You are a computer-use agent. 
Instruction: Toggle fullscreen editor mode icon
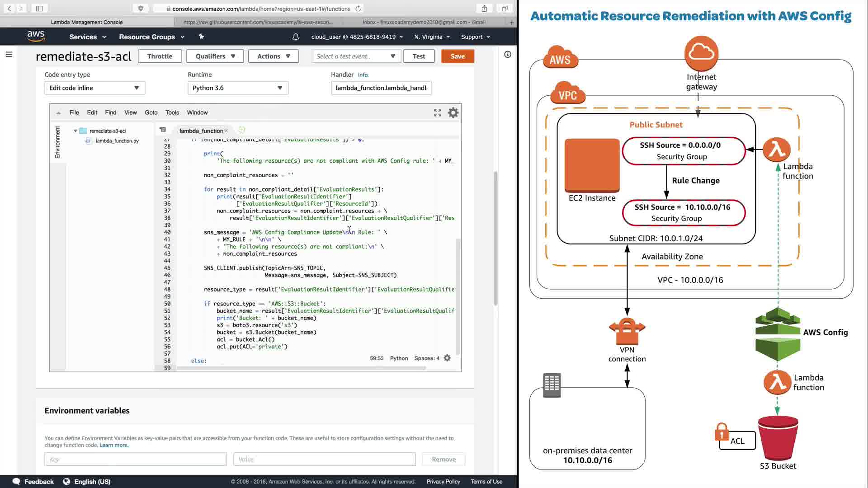(437, 113)
